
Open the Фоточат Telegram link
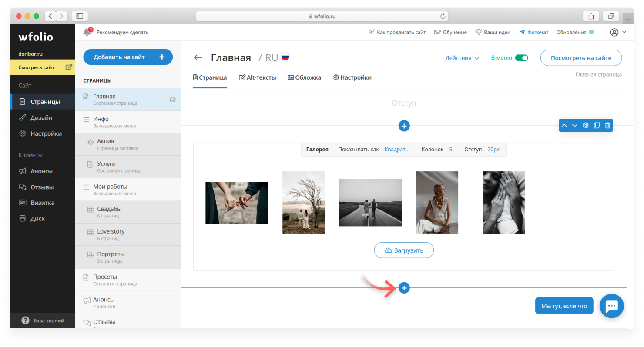(533, 32)
